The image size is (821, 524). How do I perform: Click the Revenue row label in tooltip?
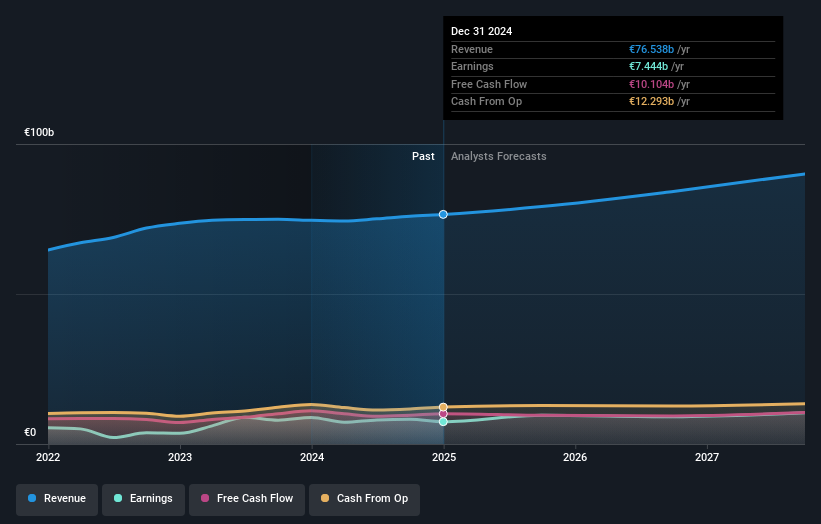(x=472, y=49)
